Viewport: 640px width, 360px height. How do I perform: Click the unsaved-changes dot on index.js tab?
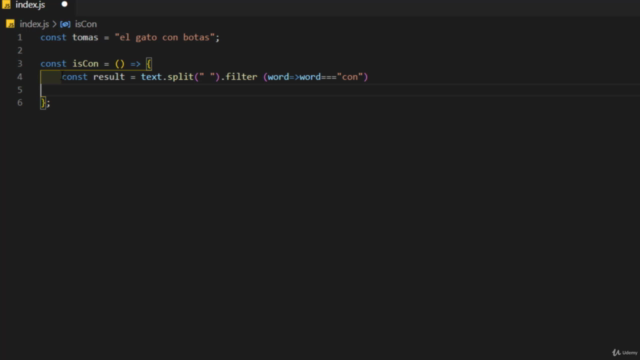click(x=64, y=4)
